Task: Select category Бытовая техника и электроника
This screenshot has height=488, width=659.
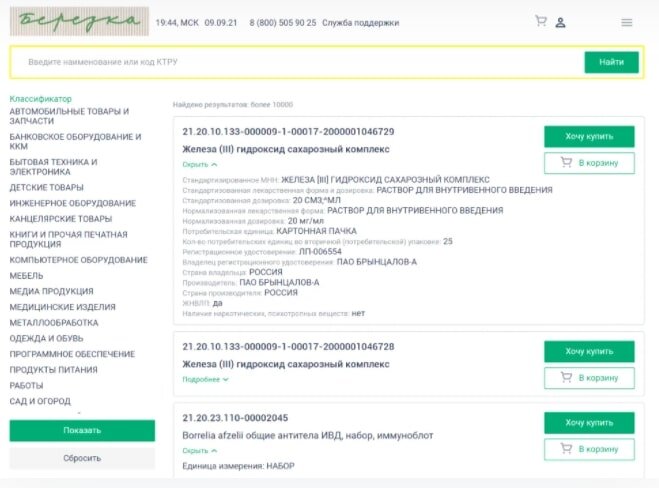Action: click(x=53, y=167)
